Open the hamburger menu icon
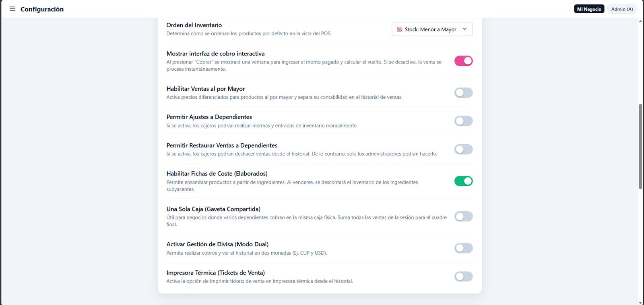The height and width of the screenshot is (305, 644). click(12, 9)
